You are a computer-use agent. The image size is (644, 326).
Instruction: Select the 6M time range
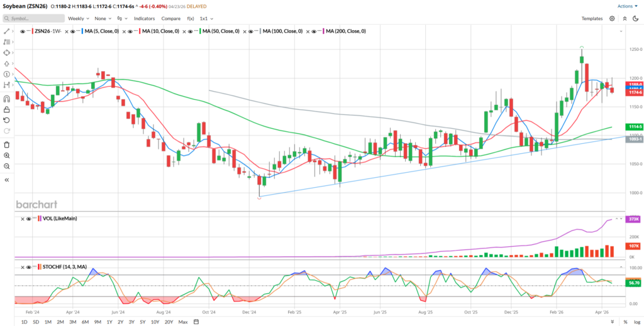[86, 322]
